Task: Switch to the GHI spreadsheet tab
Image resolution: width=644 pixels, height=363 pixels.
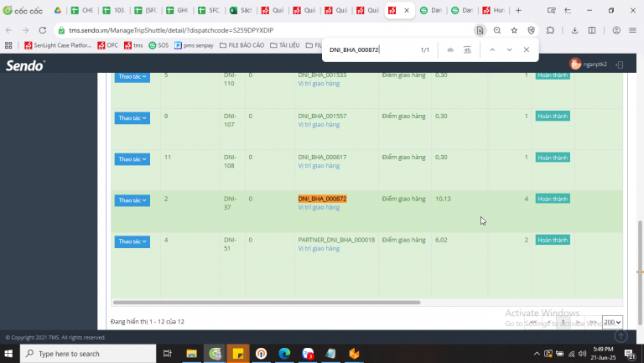Action: (x=178, y=10)
